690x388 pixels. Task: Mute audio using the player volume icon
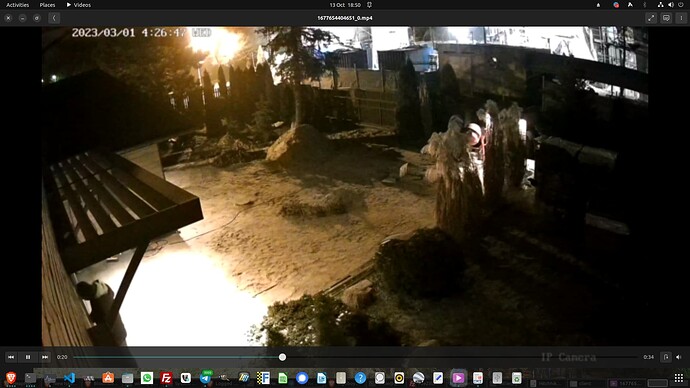[x=679, y=357]
